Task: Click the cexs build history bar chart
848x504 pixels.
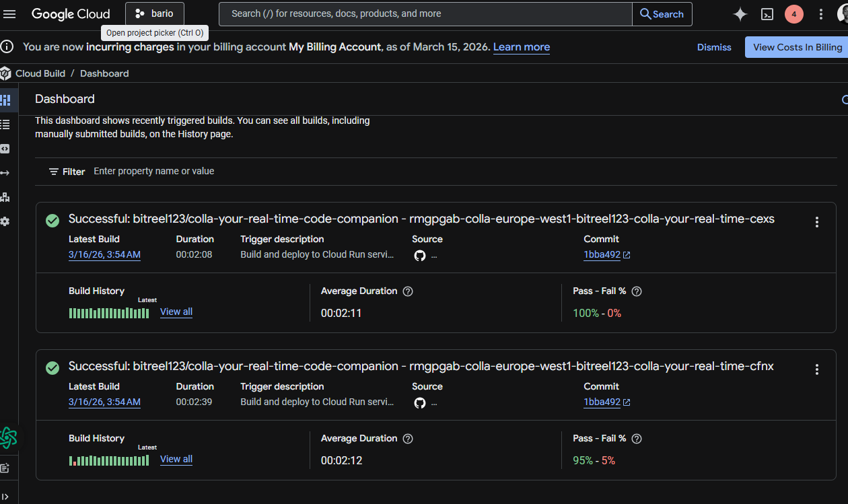Action: (x=109, y=313)
